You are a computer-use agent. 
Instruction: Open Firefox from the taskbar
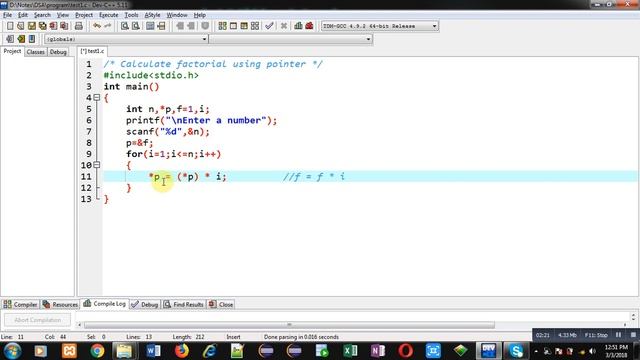pos(182,351)
